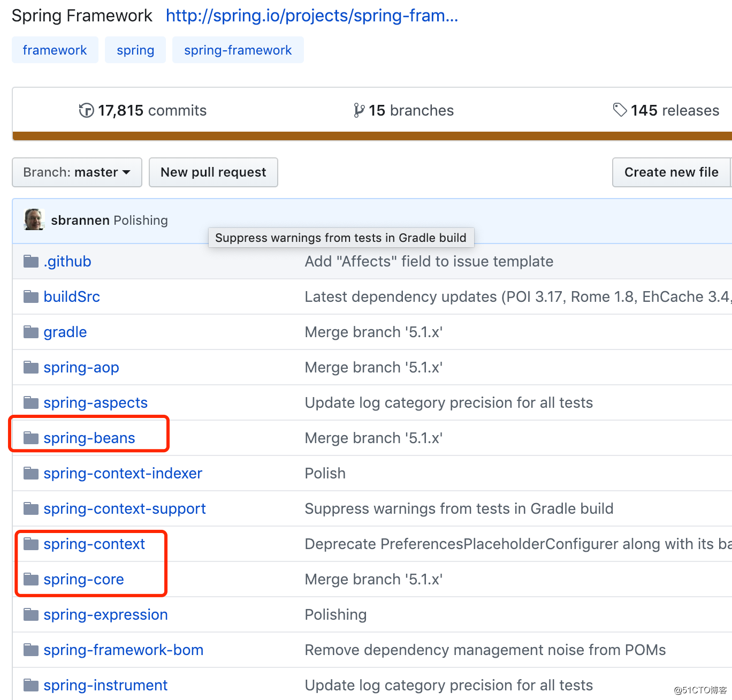Open the spring-aop row Merge branch commit

coord(373,367)
